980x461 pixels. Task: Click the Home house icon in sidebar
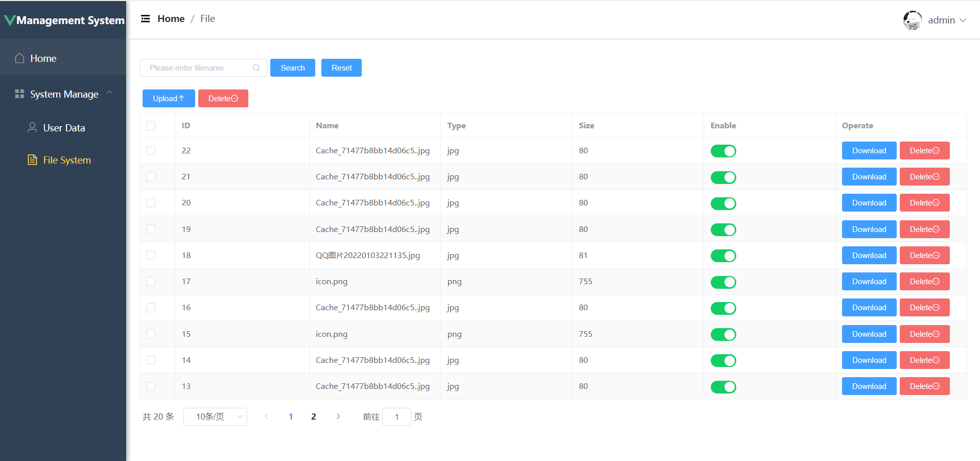tap(20, 58)
